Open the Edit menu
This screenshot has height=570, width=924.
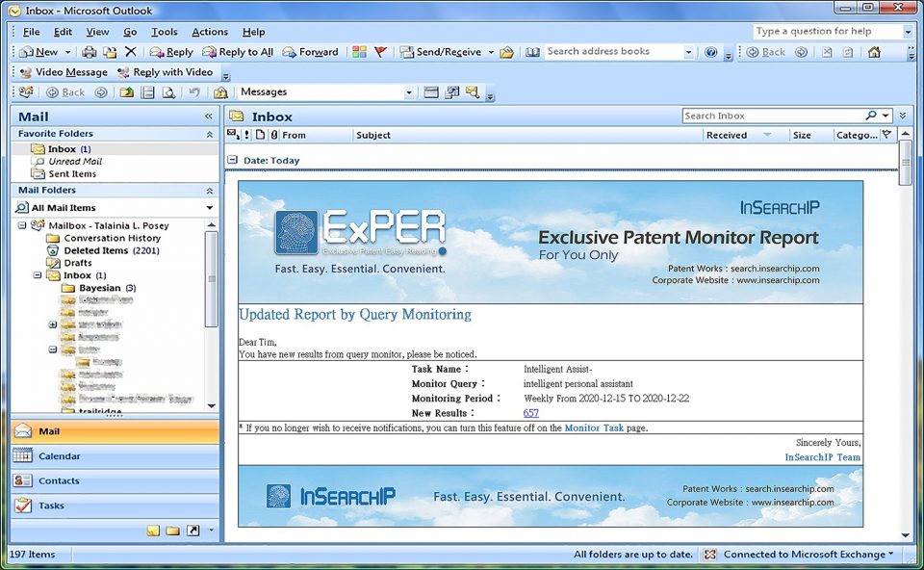(x=63, y=32)
